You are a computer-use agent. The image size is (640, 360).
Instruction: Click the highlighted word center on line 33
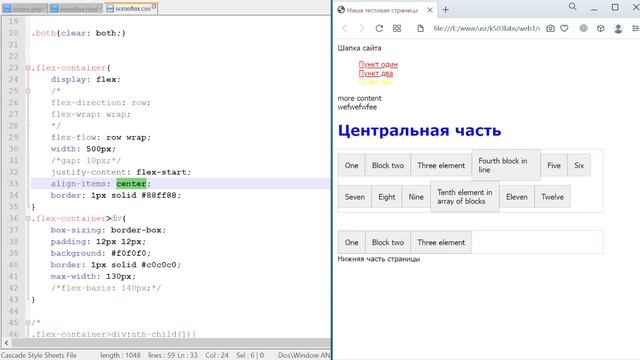(x=131, y=184)
